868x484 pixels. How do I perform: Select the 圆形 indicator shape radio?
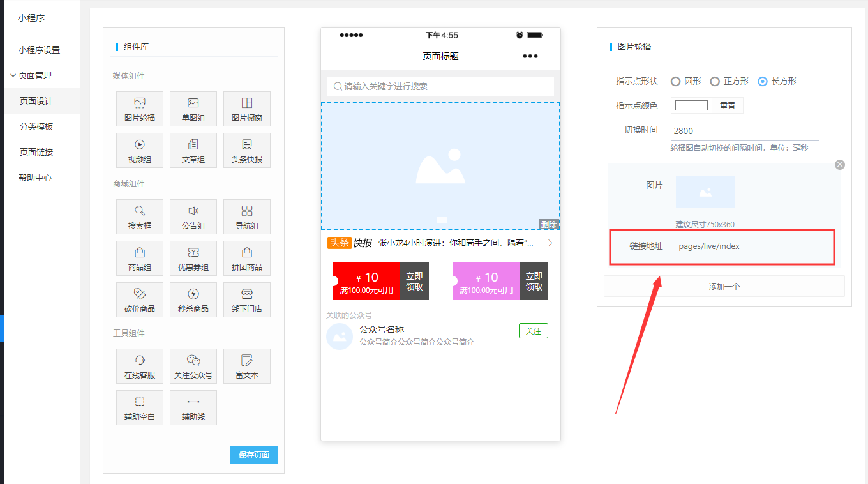(x=675, y=81)
